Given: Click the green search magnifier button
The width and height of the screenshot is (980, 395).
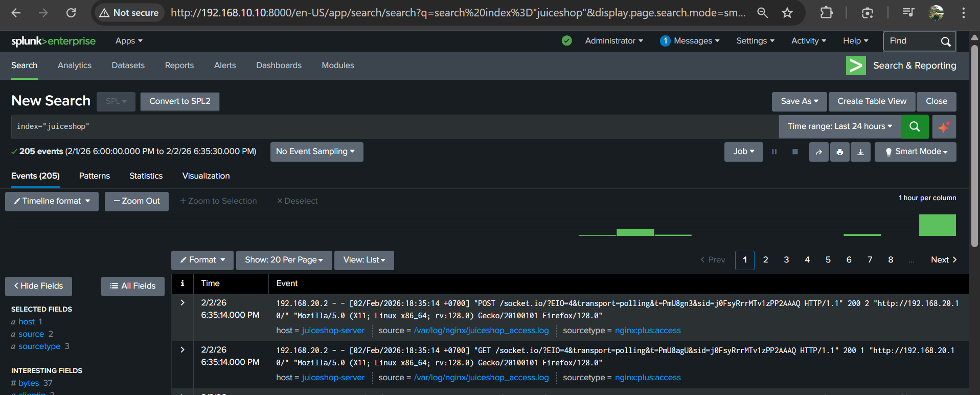Looking at the screenshot, I should tap(915, 126).
